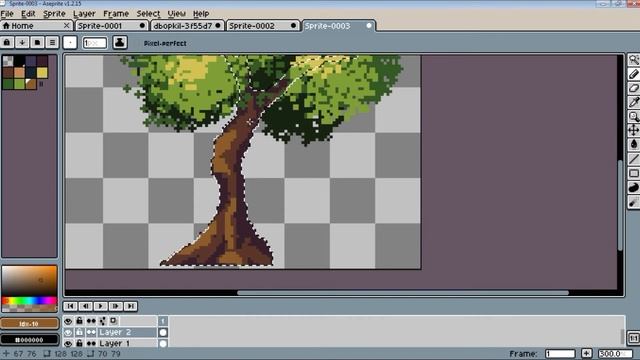Select Layer 2 cel in frame 1
Image resolution: width=640 pixels, height=360 pixels.
pos(163,332)
